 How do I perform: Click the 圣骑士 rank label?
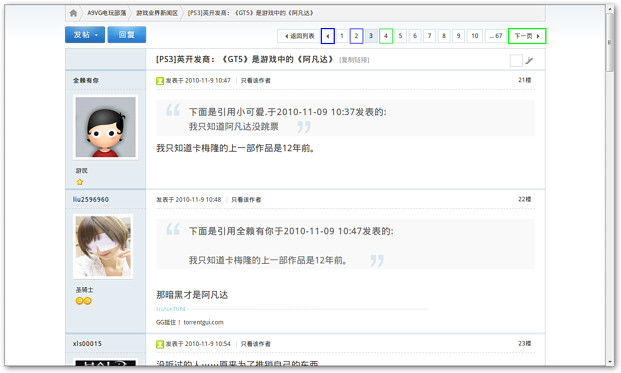tap(84, 290)
